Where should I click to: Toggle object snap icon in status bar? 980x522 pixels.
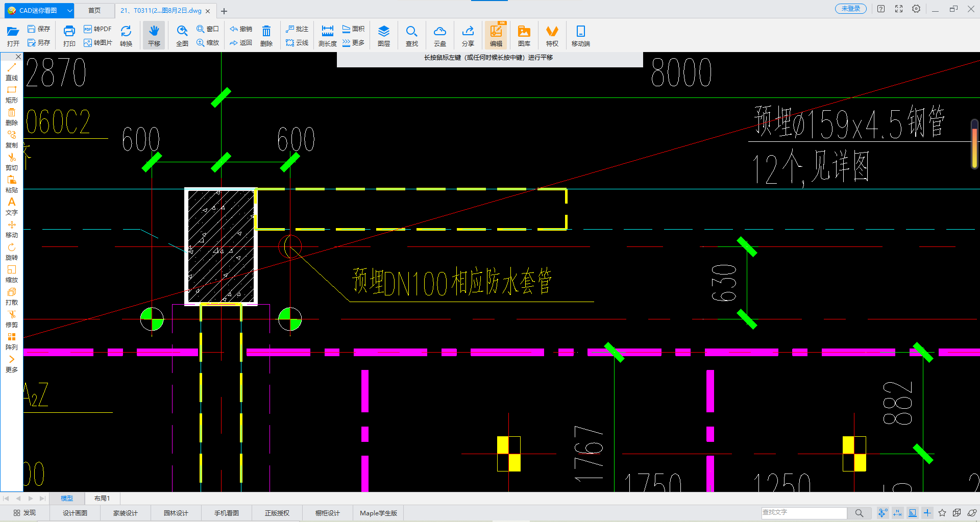pyautogui.click(x=883, y=513)
